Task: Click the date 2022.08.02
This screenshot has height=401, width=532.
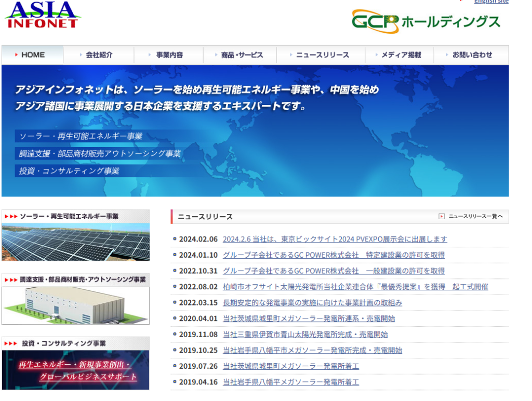Action: [x=198, y=287]
